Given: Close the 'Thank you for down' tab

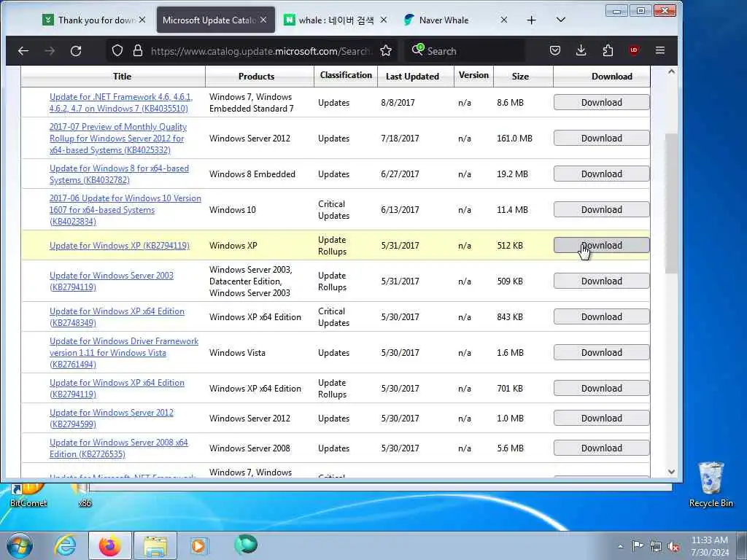Looking at the screenshot, I should (x=142, y=20).
